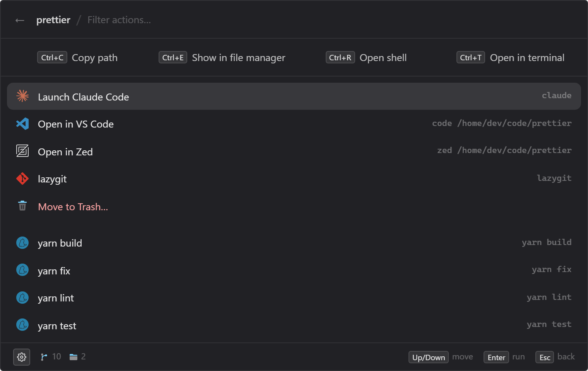Click the folder icon in footer
This screenshot has width=588, height=371.
[x=73, y=357]
